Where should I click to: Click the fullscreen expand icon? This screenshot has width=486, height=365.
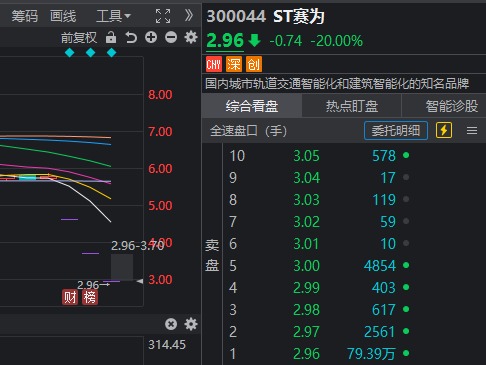163,16
